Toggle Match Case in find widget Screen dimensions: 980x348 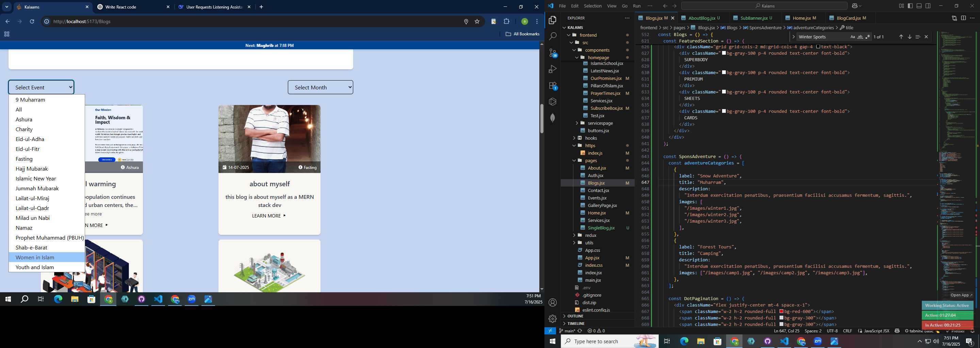[852, 37]
